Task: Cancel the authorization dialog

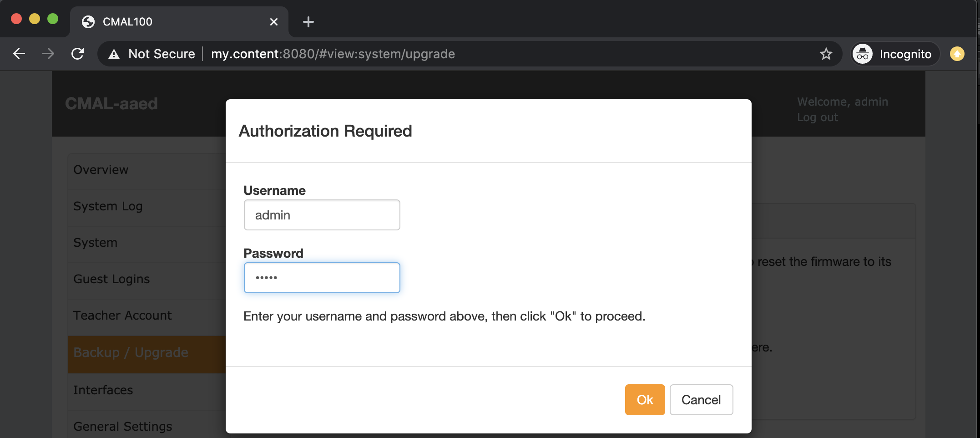Action: [701, 400]
